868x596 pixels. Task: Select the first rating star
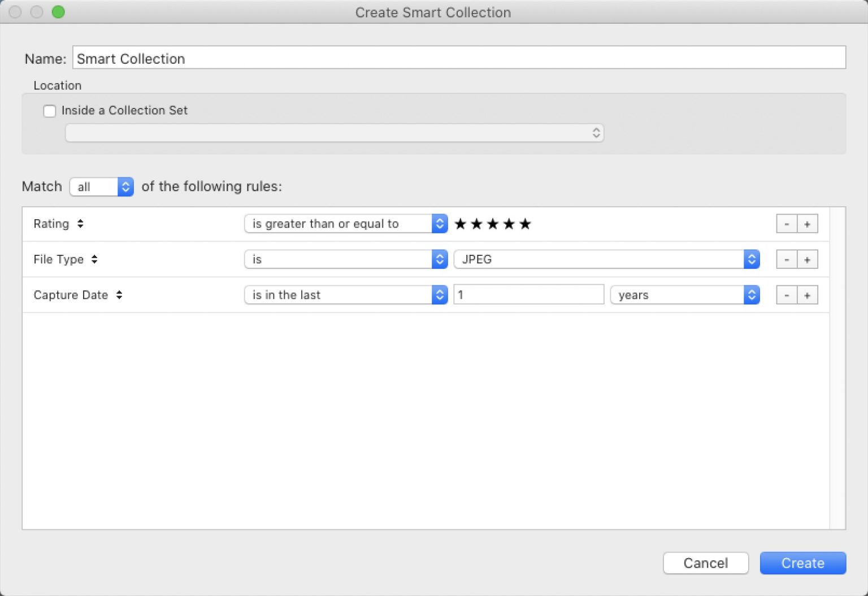[x=460, y=224]
